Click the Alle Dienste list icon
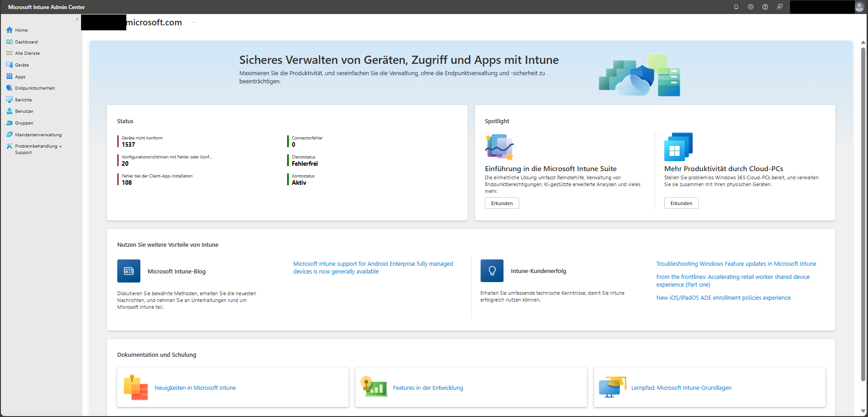868x417 pixels. (x=10, y=53)
